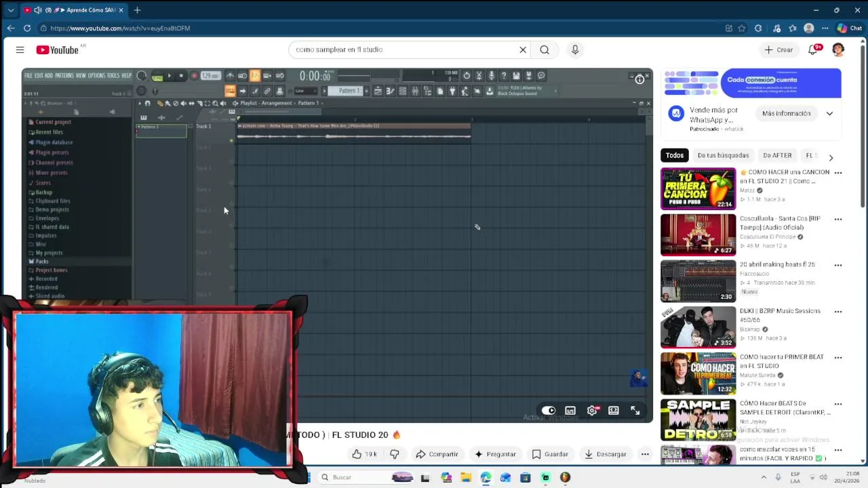Open Microsoft Edge from the taskbar
868x488 pixels.
coord(486,477)
